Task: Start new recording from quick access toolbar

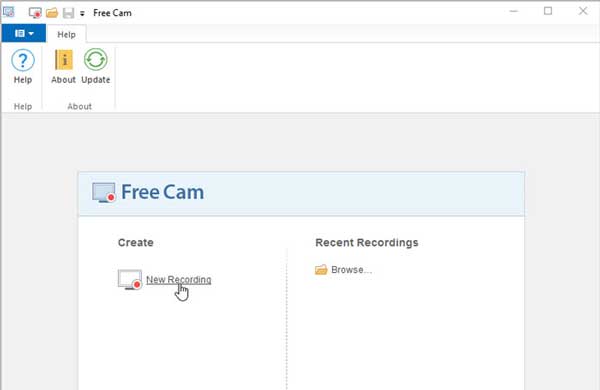Action: (35, 13)
